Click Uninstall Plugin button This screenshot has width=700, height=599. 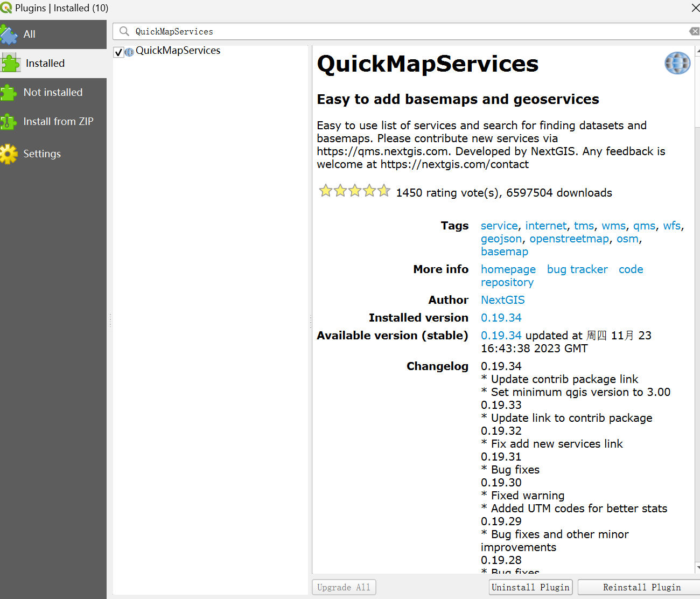click(531, 587)
